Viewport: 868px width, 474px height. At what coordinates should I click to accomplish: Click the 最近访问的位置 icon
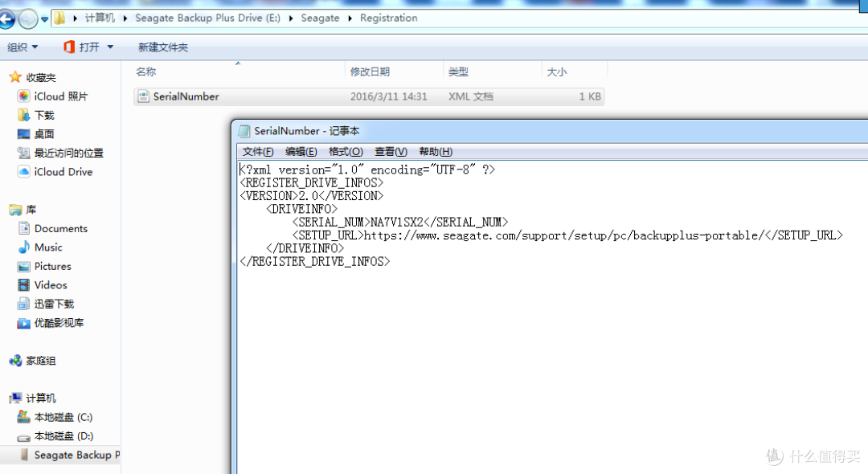23,153
